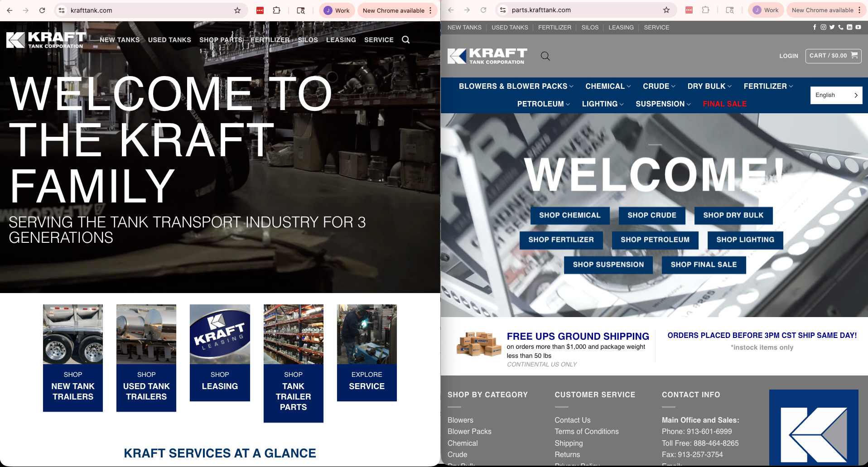Click the krafttank.com address bar
The image size is (868, 467).
coord(151,10)
